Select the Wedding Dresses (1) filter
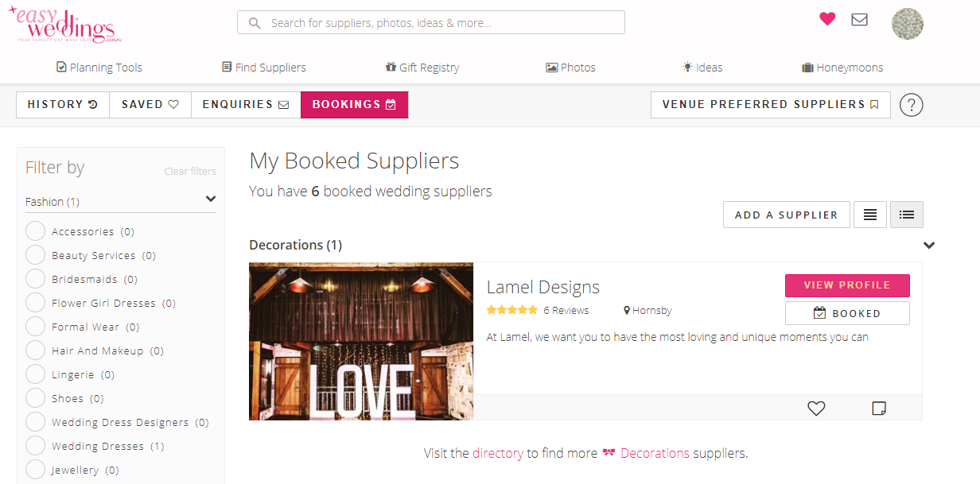This screenshot has height=484, width=980. pos(36,446)
